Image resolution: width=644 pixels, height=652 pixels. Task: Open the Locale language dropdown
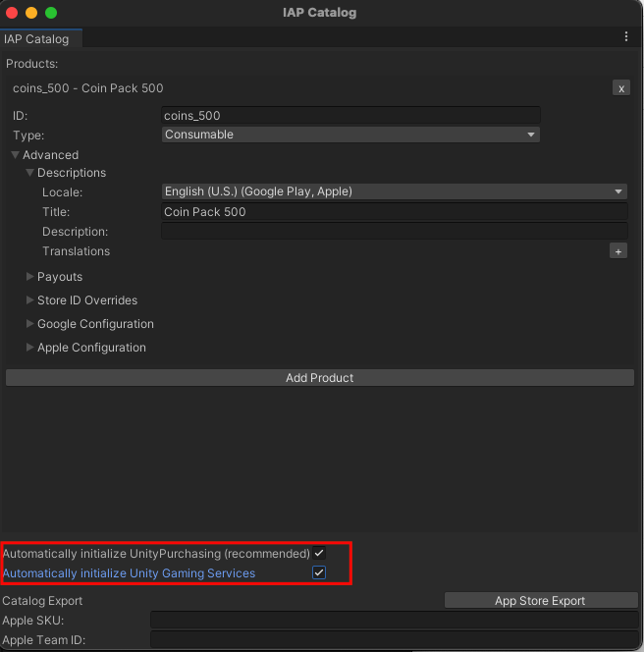click(394, 191)
